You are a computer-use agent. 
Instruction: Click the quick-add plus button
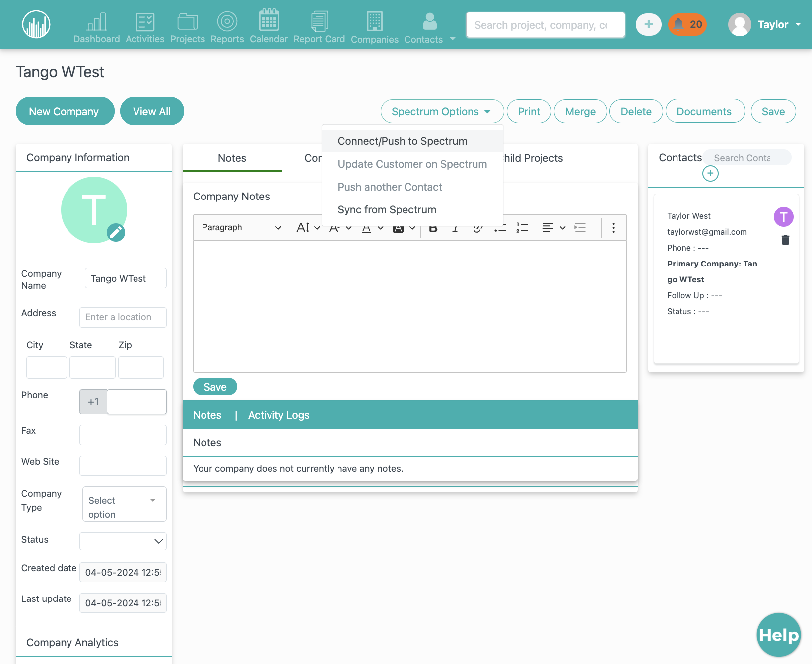pos(648,24)
